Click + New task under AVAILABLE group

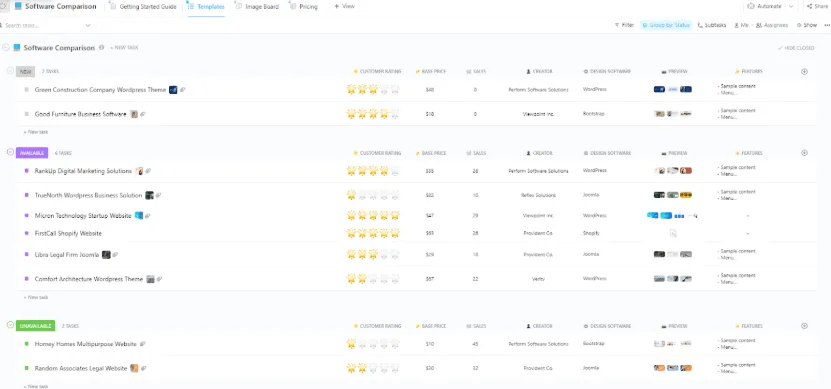click(36, 297)
